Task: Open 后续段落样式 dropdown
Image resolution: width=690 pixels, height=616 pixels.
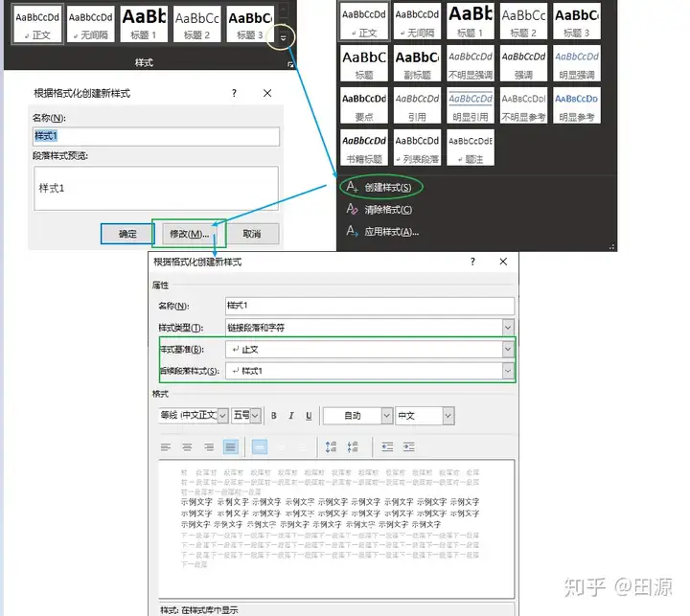Action: (508, 371)
